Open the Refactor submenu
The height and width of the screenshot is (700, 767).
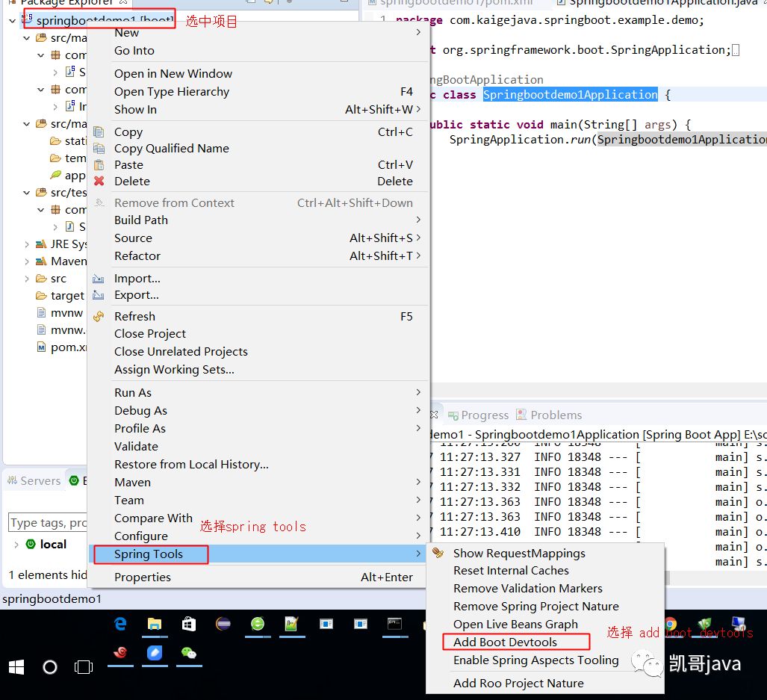137,255
